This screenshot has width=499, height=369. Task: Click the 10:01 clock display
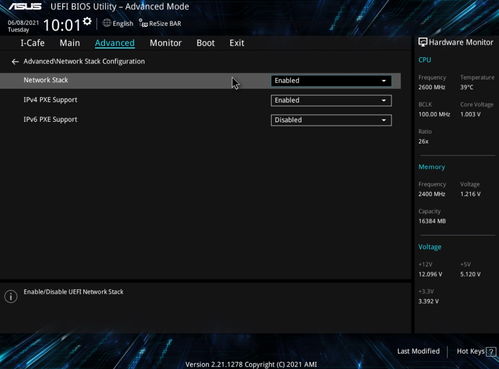click(x=62, y=25)
